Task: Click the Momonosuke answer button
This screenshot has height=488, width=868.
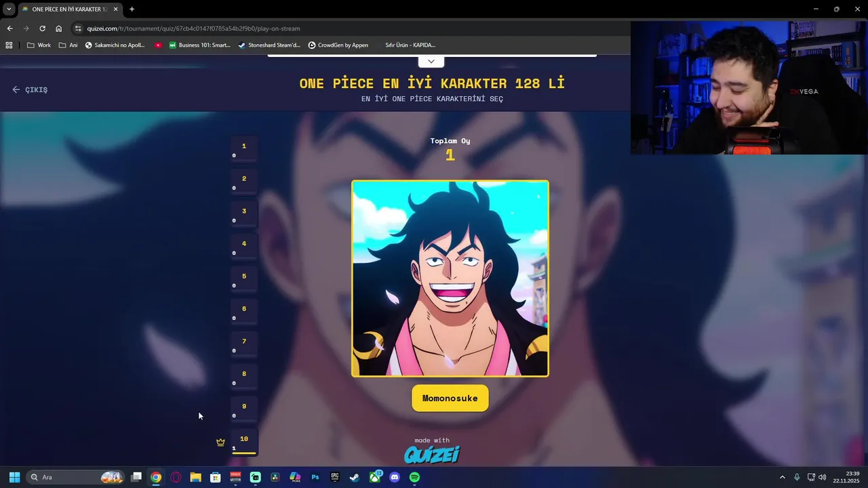Action: [x=450, y=398]
